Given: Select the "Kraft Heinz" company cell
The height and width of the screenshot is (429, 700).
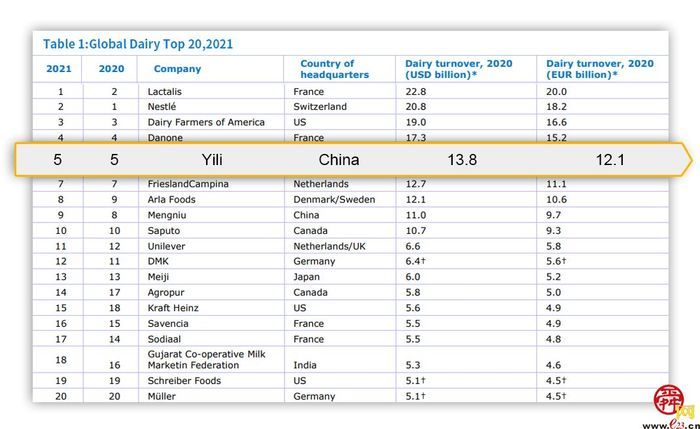Looking at the screenshot, I should coord(173,308).
